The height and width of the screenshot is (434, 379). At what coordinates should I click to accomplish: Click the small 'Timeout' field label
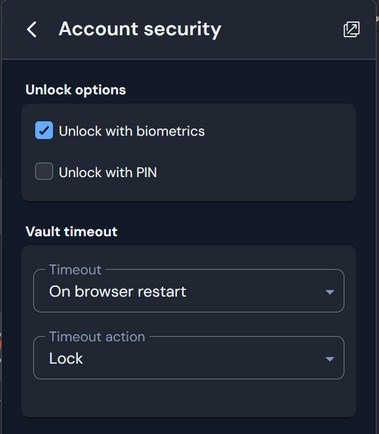(75, 270)
